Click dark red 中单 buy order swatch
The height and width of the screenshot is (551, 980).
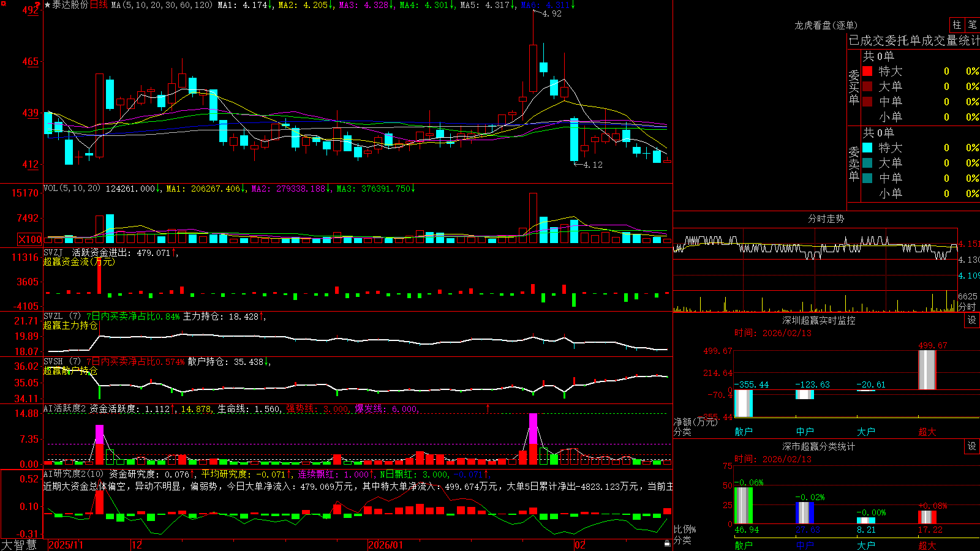tap(867, 102)
